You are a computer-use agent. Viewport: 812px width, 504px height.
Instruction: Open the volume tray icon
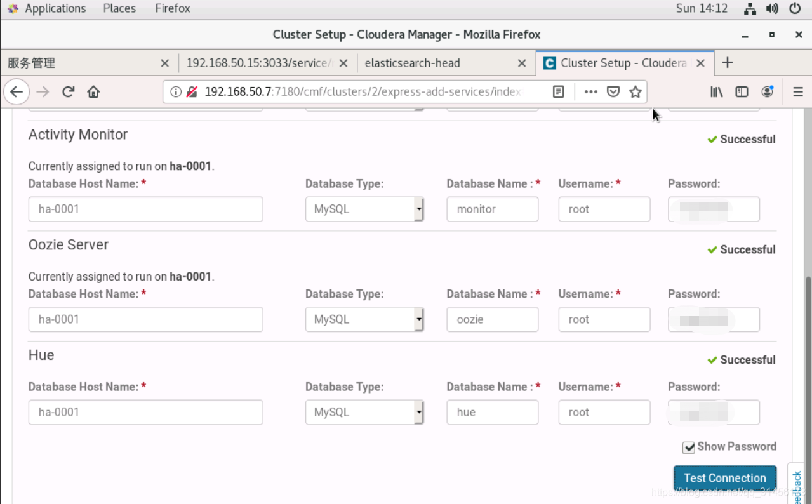[x=772, y=8]
